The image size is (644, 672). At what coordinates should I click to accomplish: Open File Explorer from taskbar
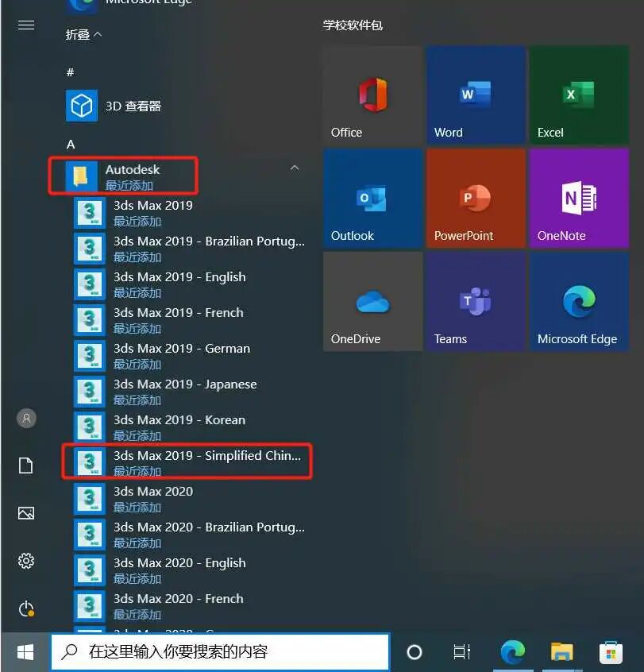pos(561,652)
